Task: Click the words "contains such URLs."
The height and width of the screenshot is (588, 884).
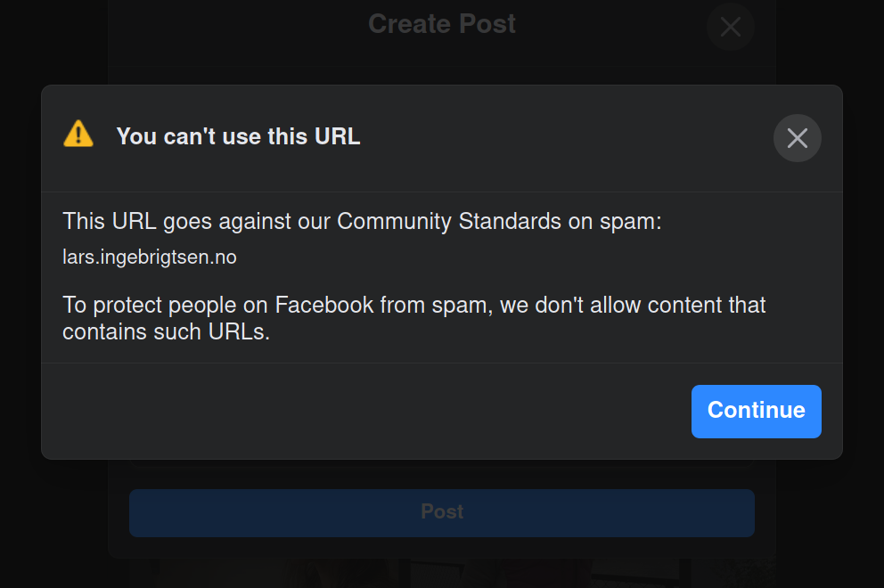Action: click(x=167, y=332)
